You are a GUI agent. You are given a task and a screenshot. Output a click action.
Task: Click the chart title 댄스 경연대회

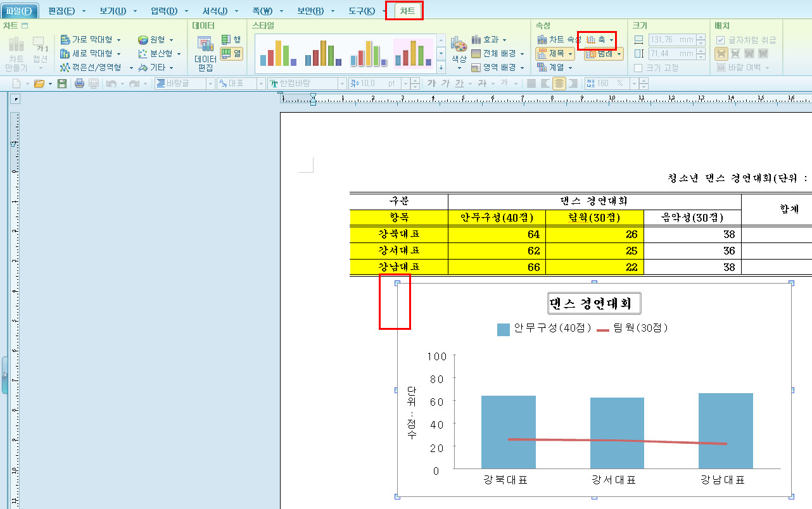(x=594, y=304)
